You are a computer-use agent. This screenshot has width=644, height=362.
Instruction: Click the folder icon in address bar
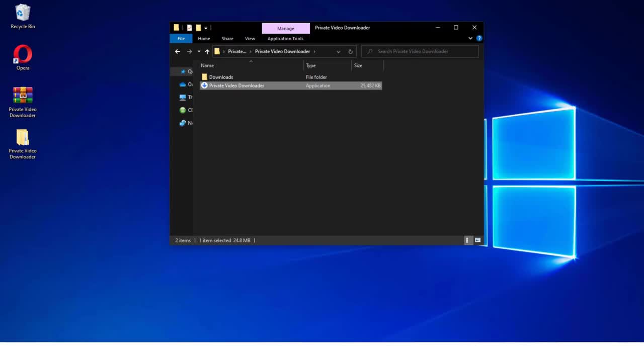click(x=217, y=51)
